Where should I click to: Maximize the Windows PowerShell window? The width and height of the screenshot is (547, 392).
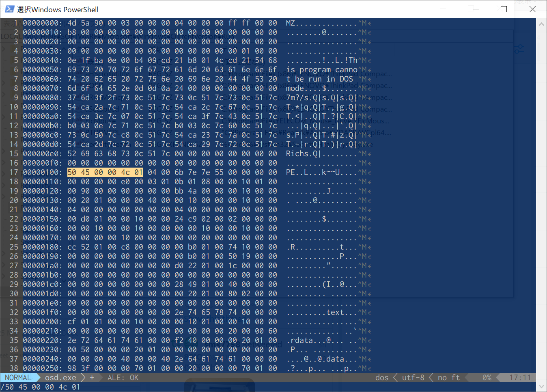tap(504, 9)
